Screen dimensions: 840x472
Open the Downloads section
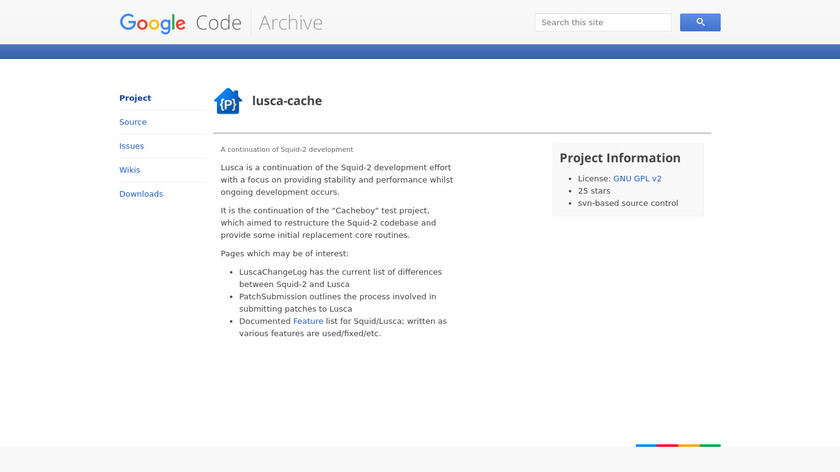(141, 194)
